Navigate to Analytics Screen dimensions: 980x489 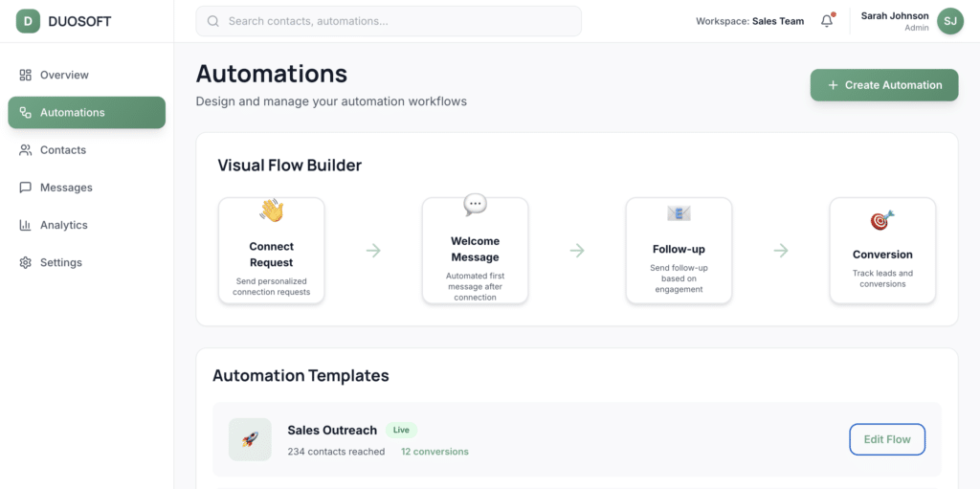(x=63, y=225)
